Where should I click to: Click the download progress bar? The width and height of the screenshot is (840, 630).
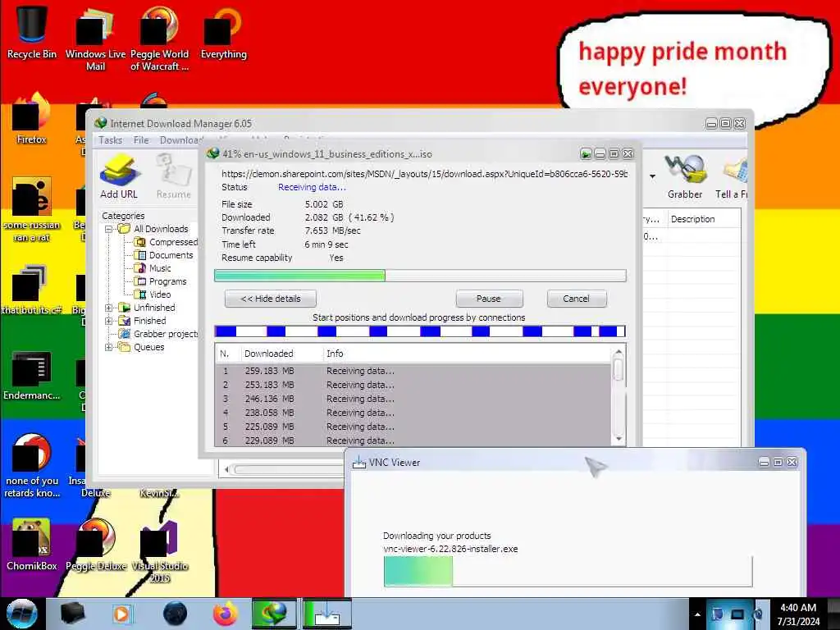point(420,276)
